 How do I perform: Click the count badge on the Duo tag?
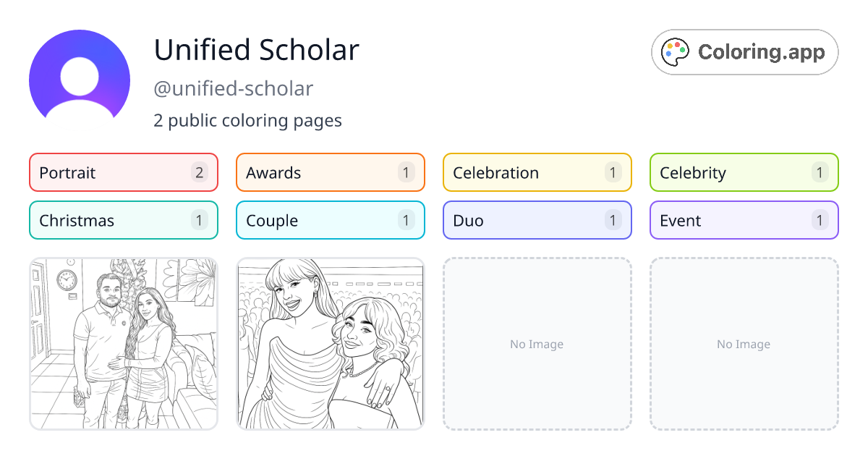click(613, 220)
